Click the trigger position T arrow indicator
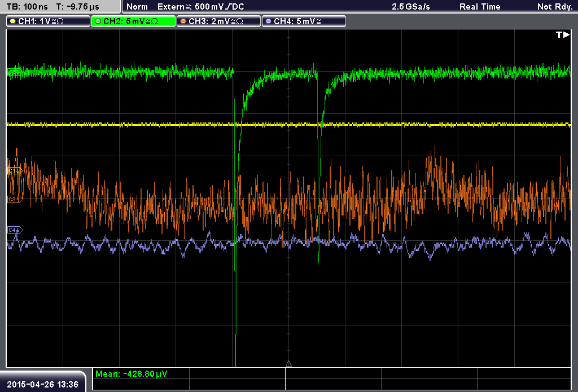This screenshot has width=578, height=392. (563, 34)
